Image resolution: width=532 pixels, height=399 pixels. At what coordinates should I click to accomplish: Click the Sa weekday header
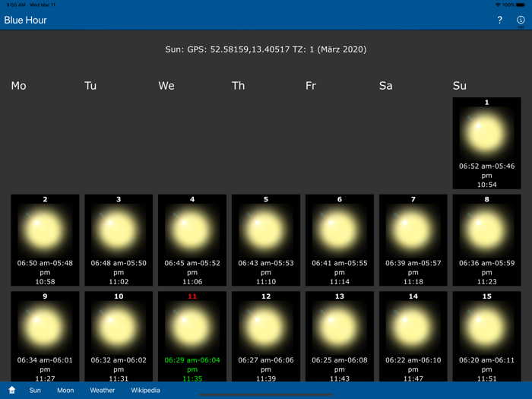click(x=386, y=85)
